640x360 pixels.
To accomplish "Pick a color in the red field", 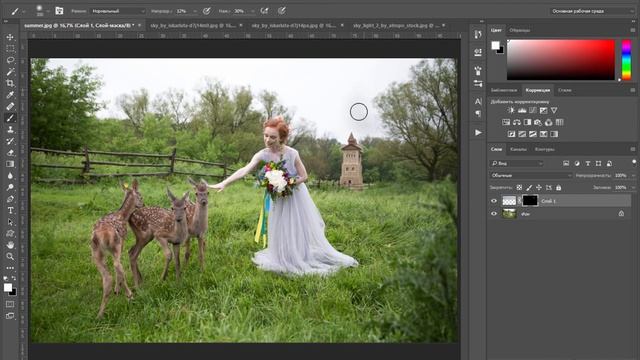I will pos(561,60).
